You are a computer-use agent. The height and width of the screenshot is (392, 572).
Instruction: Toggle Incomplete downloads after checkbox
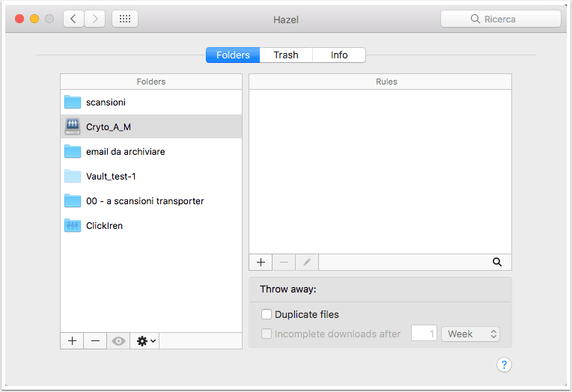(x=267, y=334)
